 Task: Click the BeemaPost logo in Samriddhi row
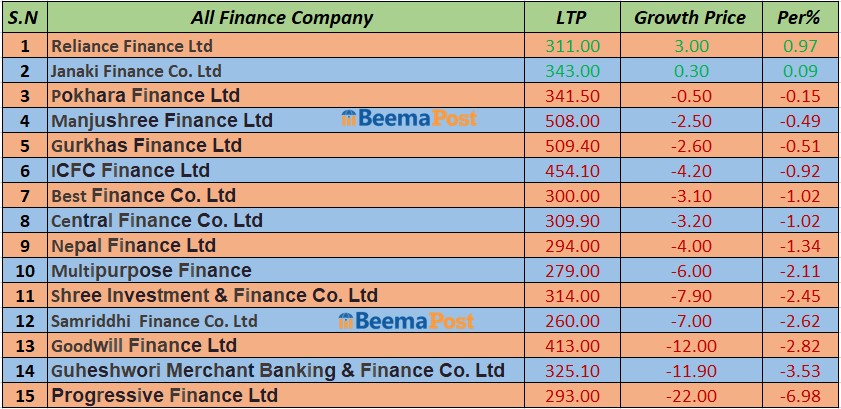click(406, 321)
